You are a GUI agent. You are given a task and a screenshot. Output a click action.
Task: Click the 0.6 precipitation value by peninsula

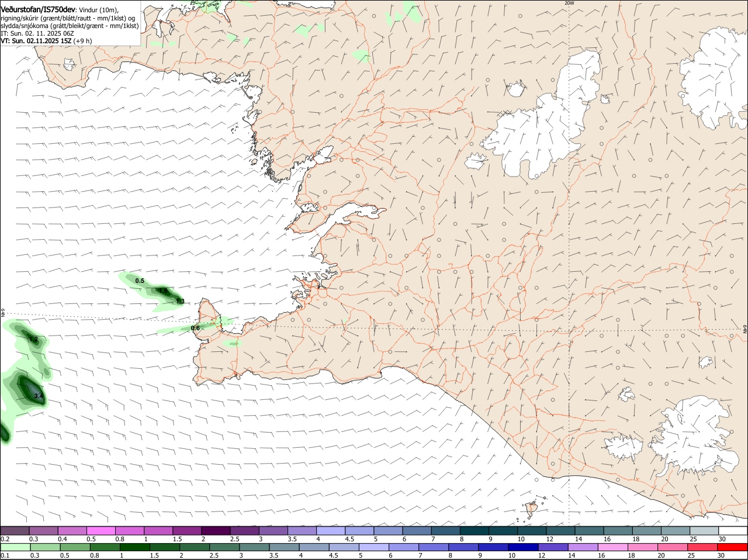[195, 328]
